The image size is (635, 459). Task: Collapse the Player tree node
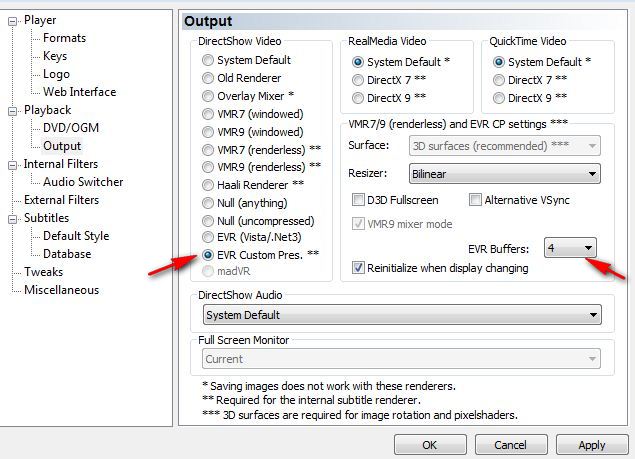click(13, 21)
